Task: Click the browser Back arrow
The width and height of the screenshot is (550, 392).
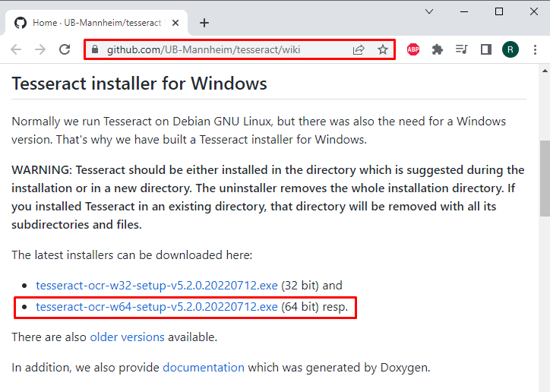Action: click(16, 49)
